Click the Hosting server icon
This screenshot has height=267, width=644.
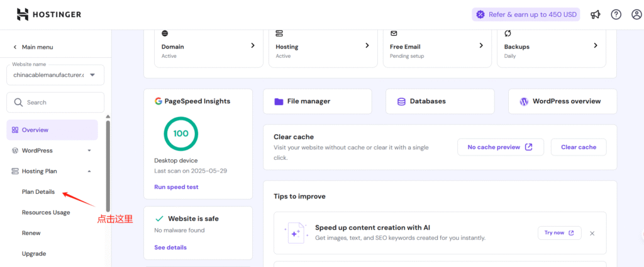point(279,33)
